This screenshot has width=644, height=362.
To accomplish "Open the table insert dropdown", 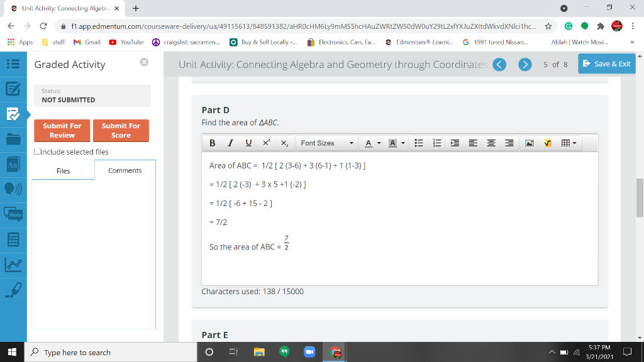I will [566, 143].
